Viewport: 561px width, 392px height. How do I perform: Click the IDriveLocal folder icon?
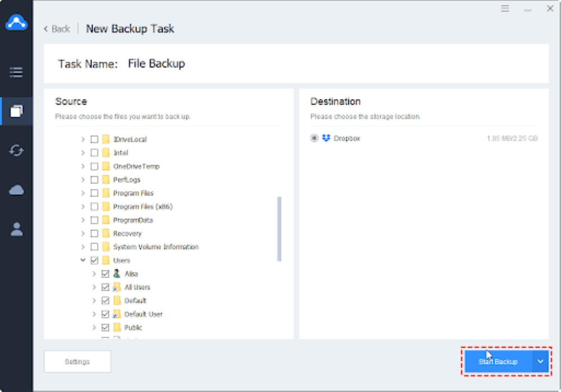click(106, 139)
